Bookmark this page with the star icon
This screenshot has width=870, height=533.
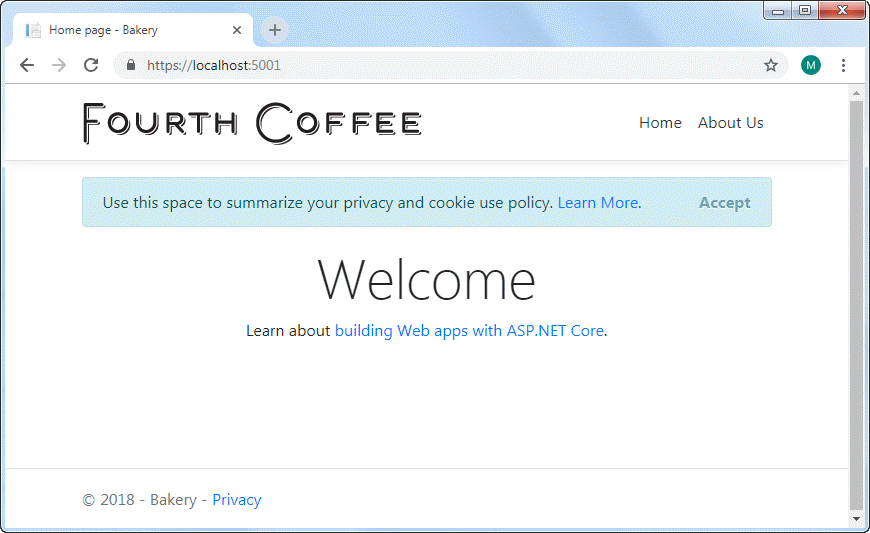771,65
